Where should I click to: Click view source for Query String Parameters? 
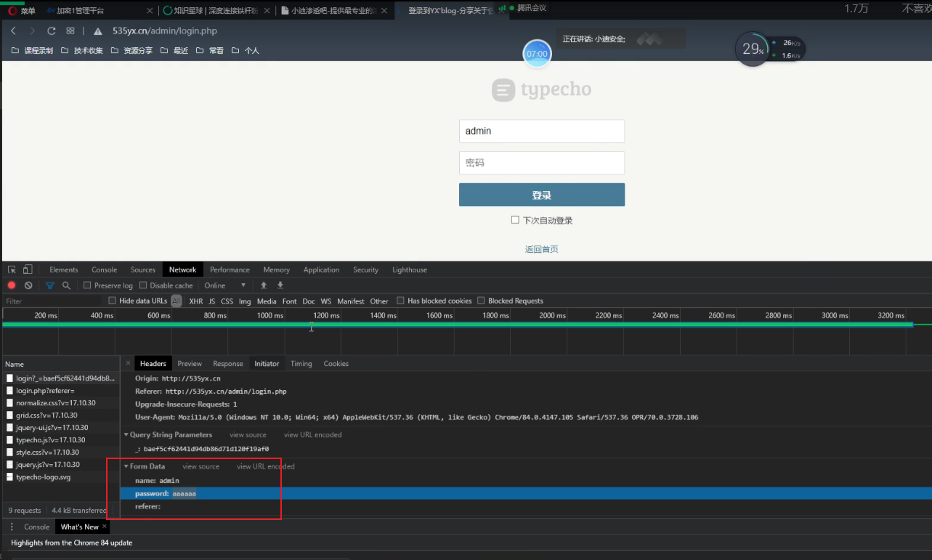click(x=248, y=435)
